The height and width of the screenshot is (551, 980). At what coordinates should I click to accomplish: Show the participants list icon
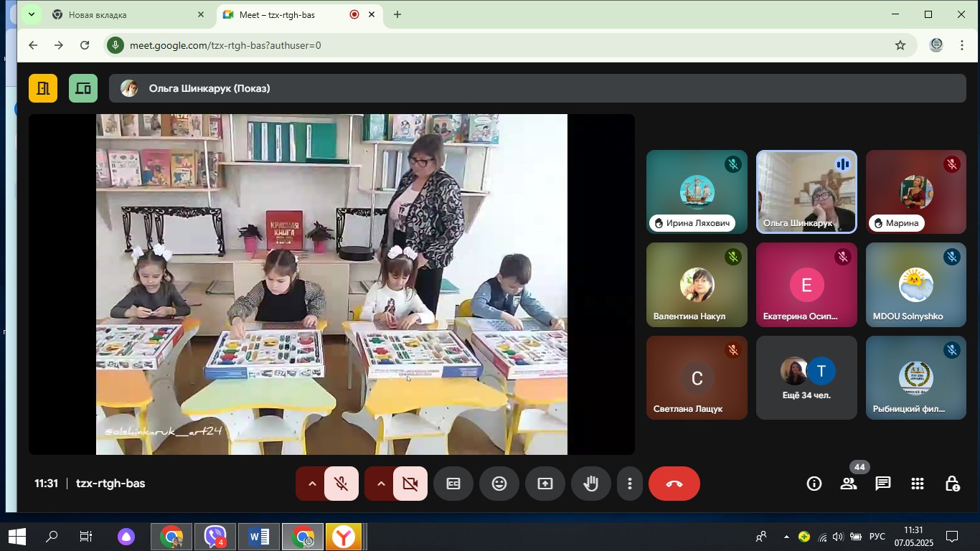point(849,484)
